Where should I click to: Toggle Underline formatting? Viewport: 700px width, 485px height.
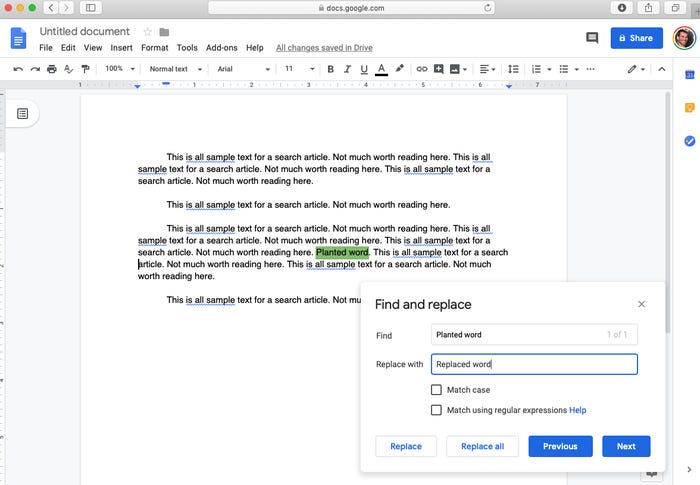[364, 69]
